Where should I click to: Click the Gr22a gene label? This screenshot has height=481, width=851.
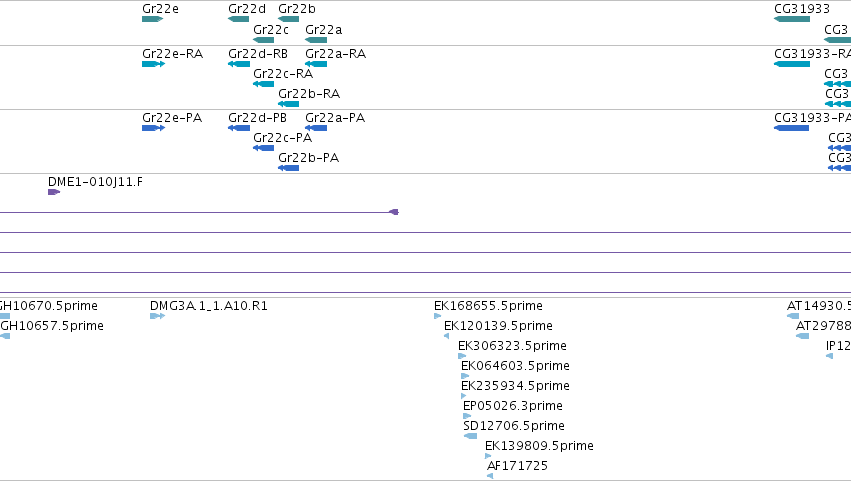point(323,29)
